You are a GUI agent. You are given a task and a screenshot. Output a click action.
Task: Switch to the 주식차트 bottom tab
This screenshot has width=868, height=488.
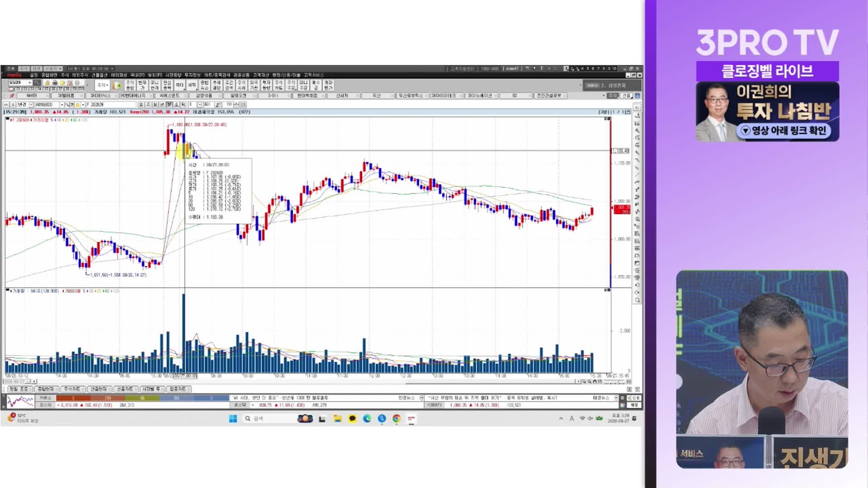[73, 389]
